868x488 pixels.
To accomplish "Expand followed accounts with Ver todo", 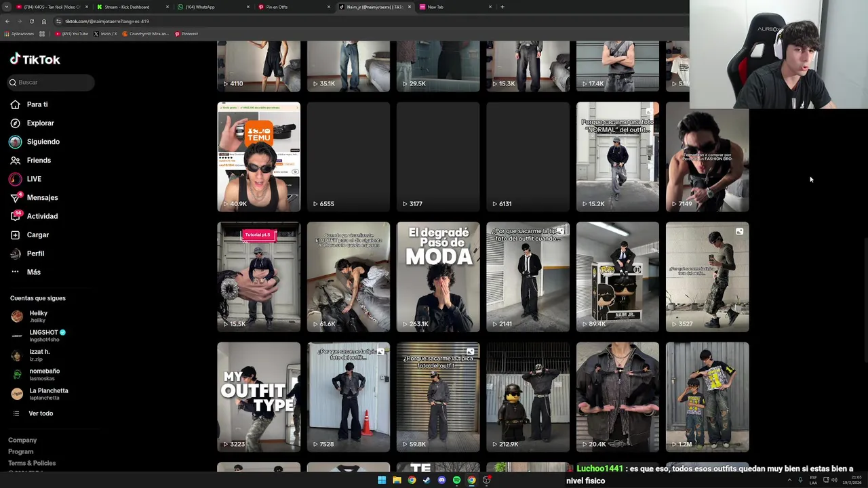I will (33, 413).
